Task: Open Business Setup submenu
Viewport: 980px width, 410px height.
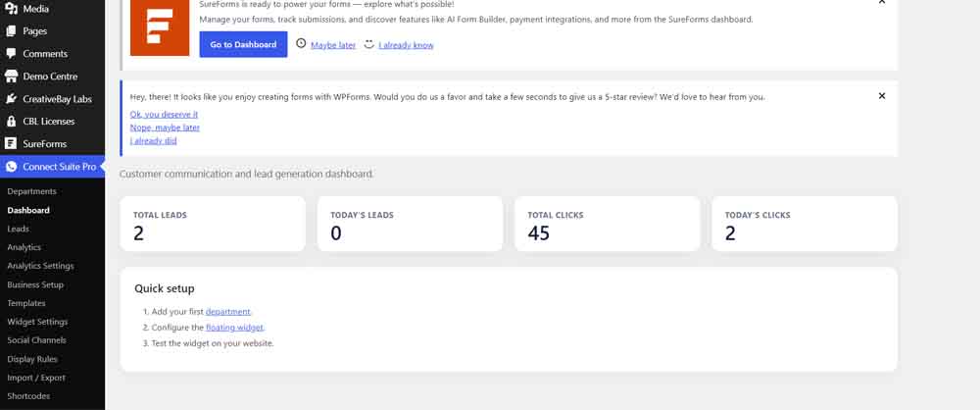Action: click(35, 284)
